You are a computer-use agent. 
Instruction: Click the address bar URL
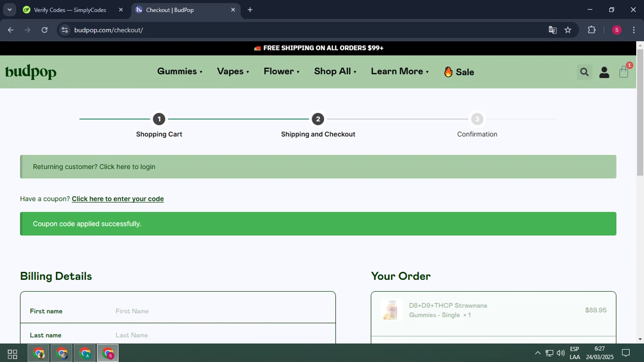(109, 30)
